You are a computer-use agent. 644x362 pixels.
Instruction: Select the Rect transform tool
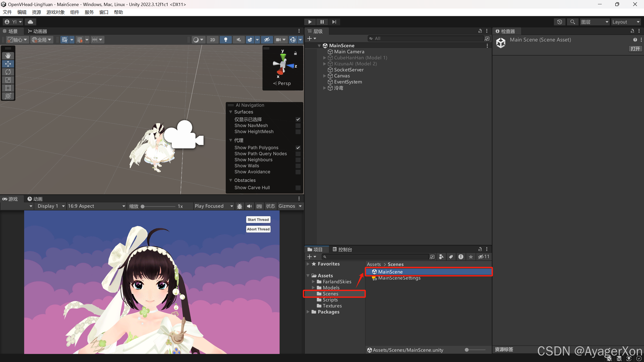[8, 88]
